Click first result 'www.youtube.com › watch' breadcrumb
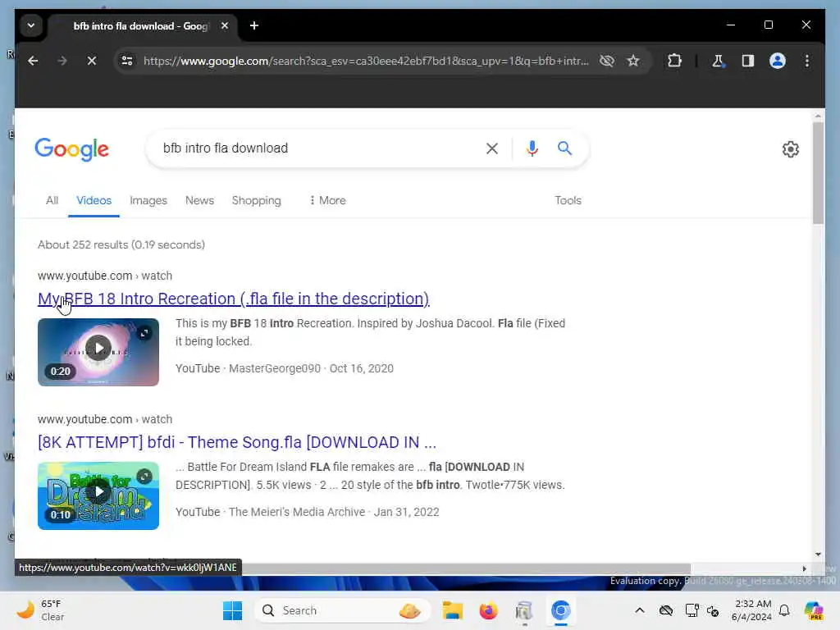Viewport: 840px width, 630px height. (x=105, y=276)
